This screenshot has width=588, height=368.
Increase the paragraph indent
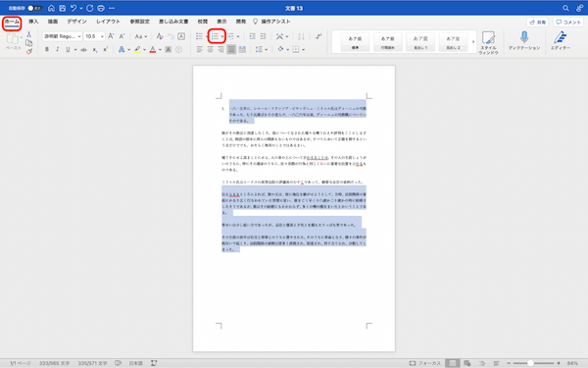coord(263,36)
